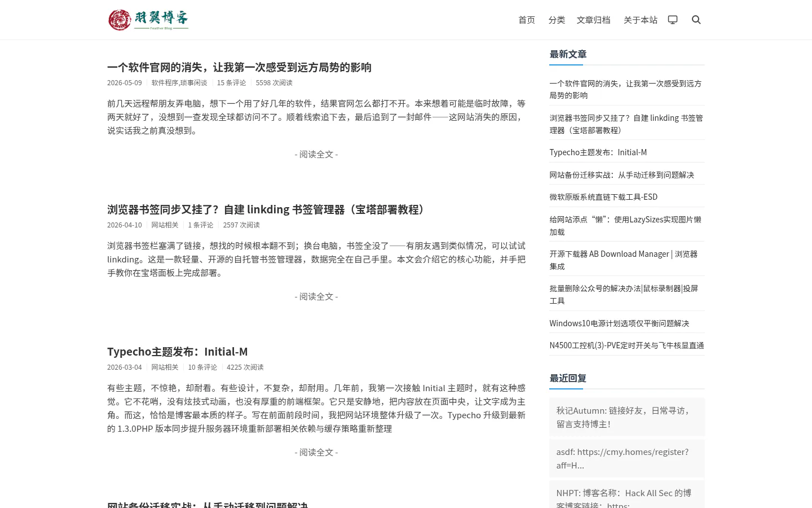Open sidebar link Typecho主题发布：Initial-M
Screen dimensions: 812x508
(x=598, y=152)
